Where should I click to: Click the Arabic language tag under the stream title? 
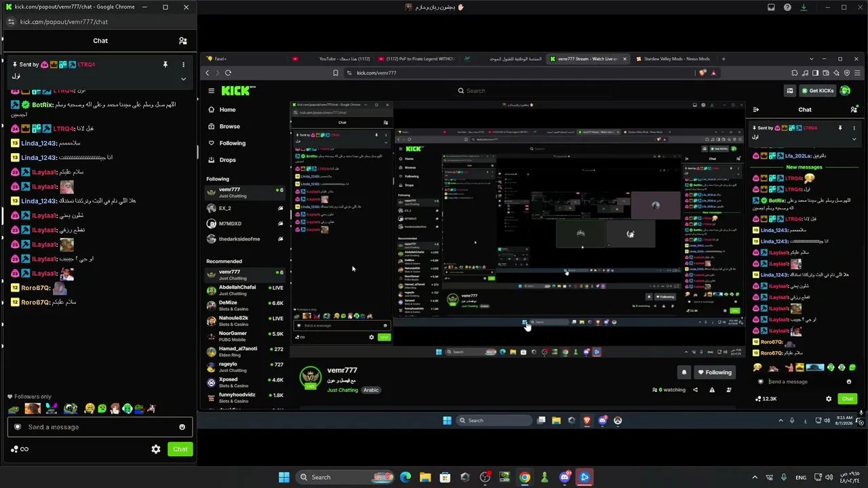click(x=371, y=390)
